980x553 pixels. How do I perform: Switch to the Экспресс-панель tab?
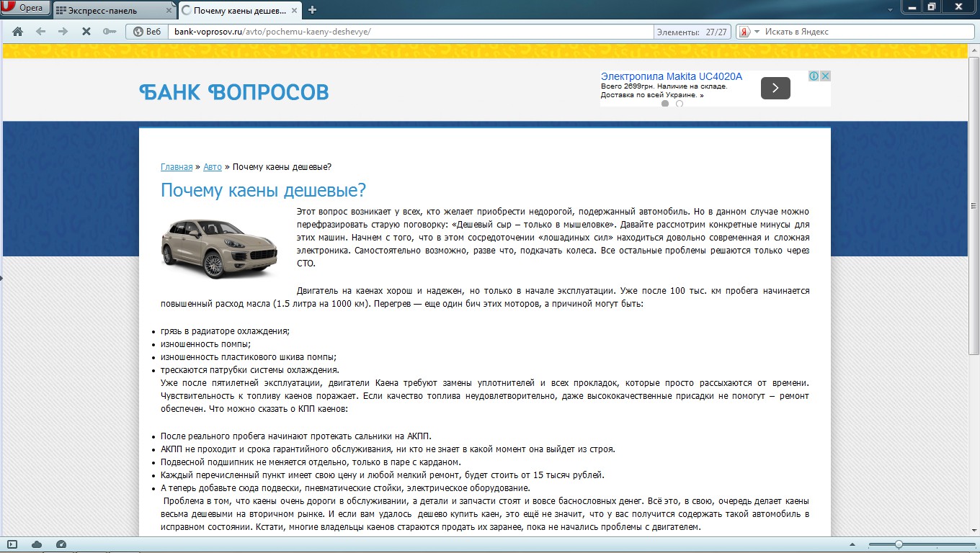[114, 10]
